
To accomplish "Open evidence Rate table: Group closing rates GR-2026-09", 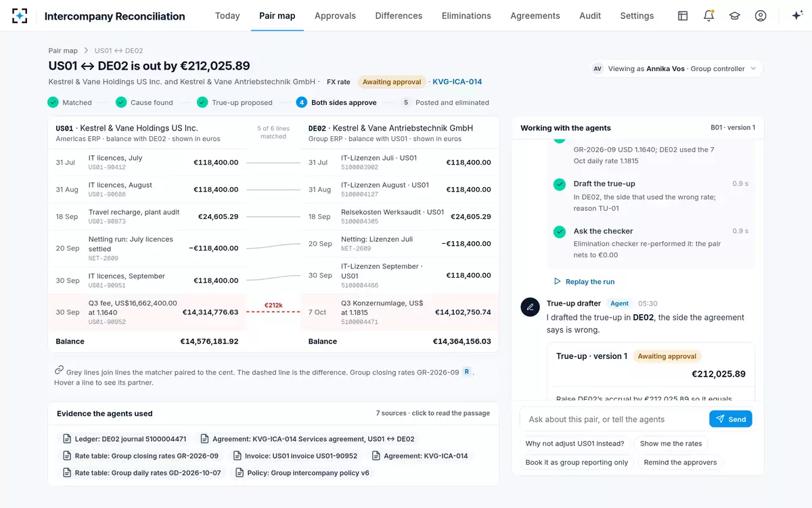I will click(141, 456).
